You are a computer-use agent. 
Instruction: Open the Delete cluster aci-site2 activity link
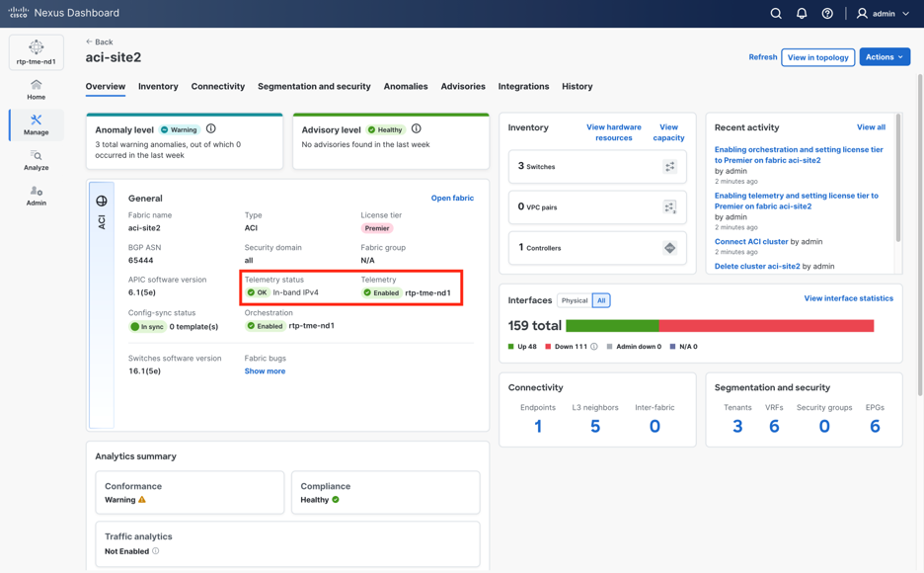coord(757,266)
